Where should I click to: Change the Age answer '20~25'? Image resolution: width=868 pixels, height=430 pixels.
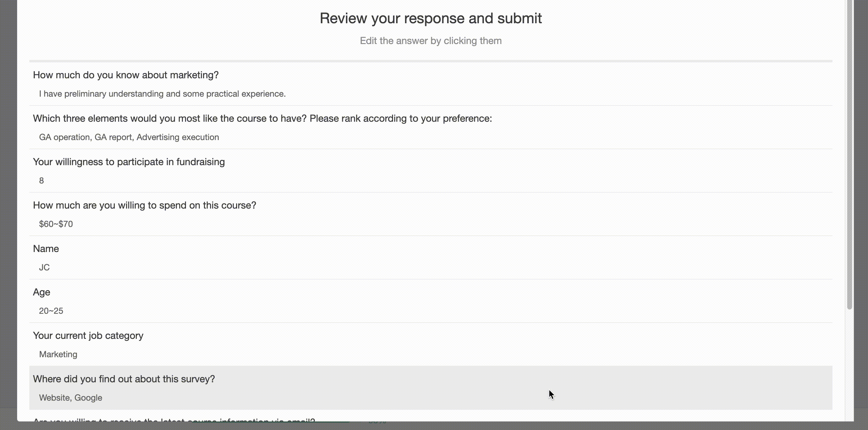tap(51, 311)
